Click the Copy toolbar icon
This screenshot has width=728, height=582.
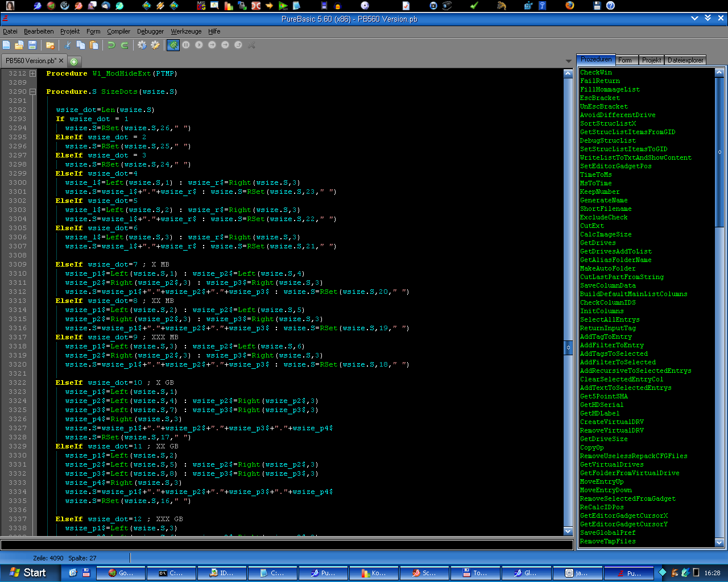(x=81, y=45)
